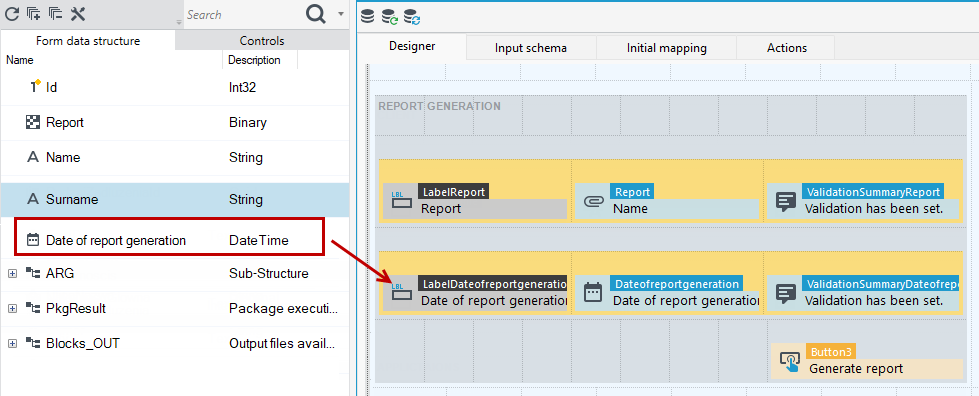Expand the ARG sub-structure node
Screen dimensions: 979x396
pos(12,274)
